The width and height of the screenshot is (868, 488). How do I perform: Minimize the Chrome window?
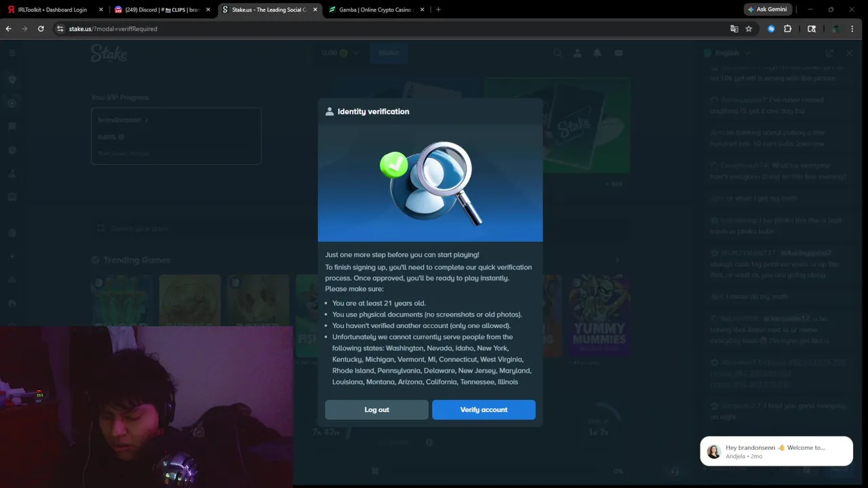(x=810, y=9)
